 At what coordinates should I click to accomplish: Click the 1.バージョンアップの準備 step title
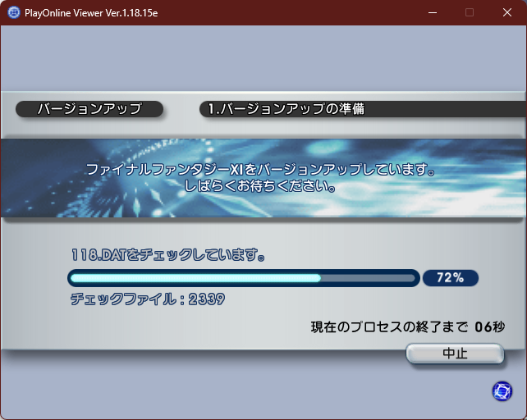(286, 109)
